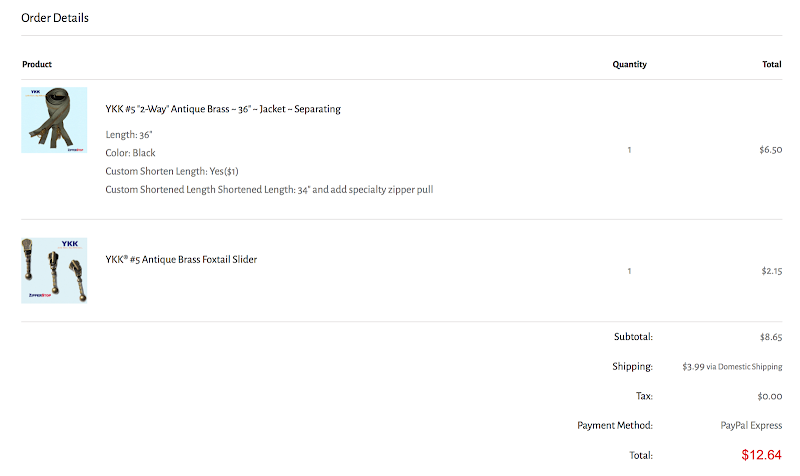Click the $6.50 zipper price
Screen dimensions: 800x476
click(770, 150)
